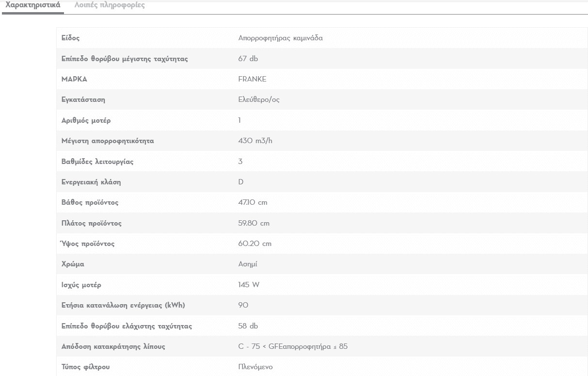Select the 145 W motor power value

pos(249,285)
